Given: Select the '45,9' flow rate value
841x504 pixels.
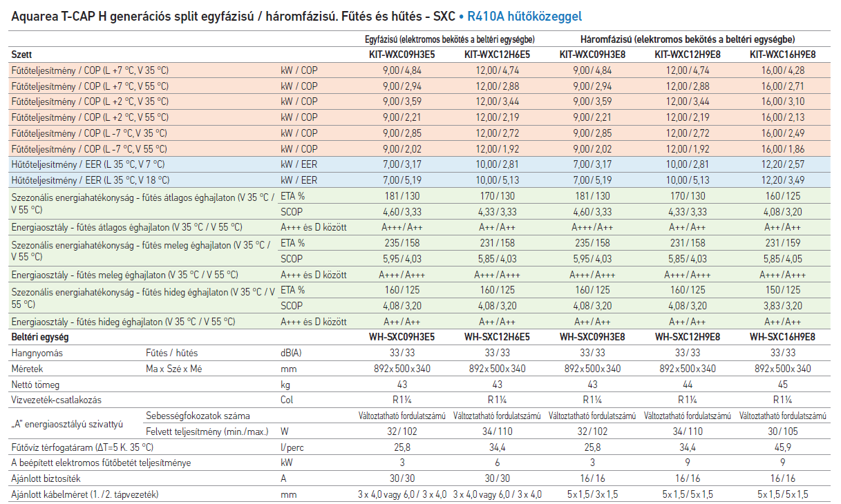Looking at the screenshot, I should 783,447.
